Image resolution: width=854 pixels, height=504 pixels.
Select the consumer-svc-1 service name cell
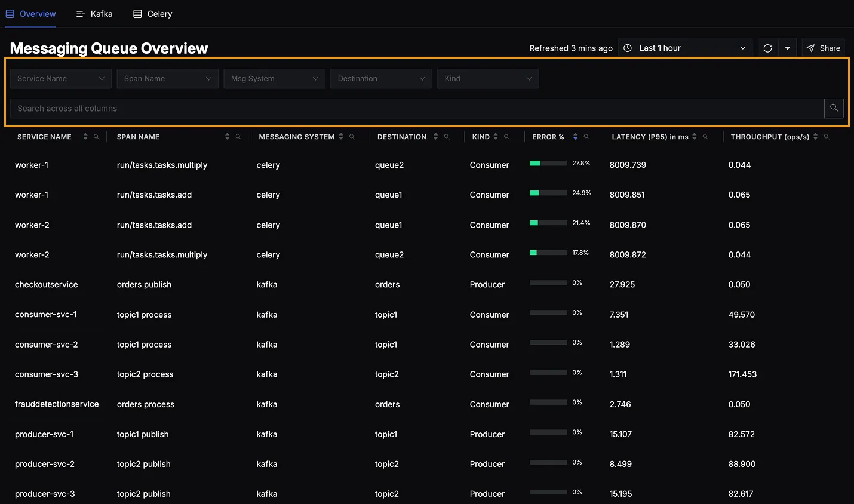[x=46, y=314]
